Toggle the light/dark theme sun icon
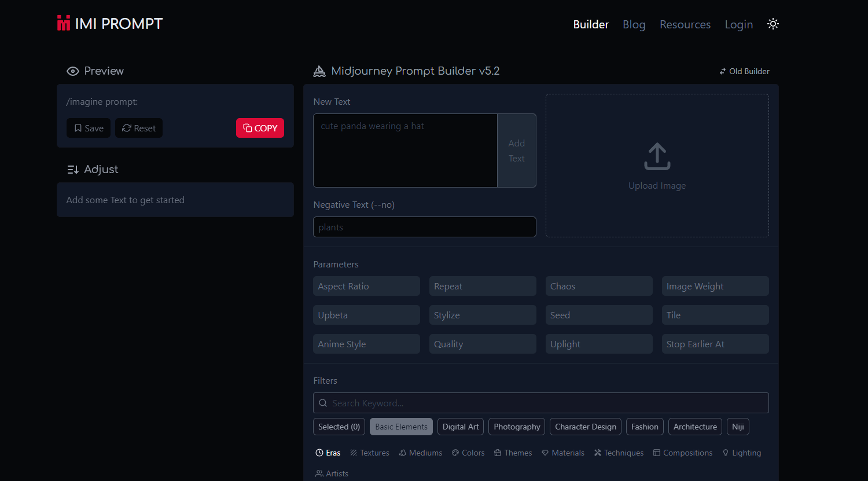This screenshot has height=481, width=868. click(x=773, y=24)
